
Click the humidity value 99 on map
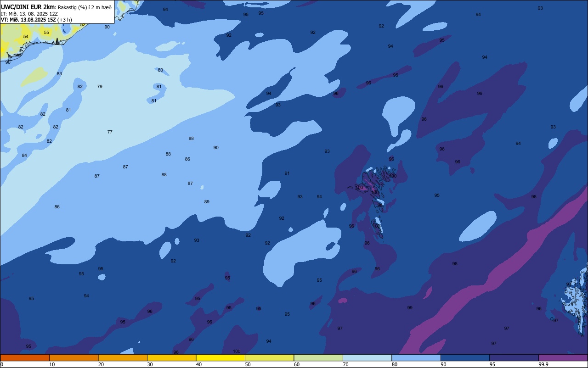[x=410, y=308]
